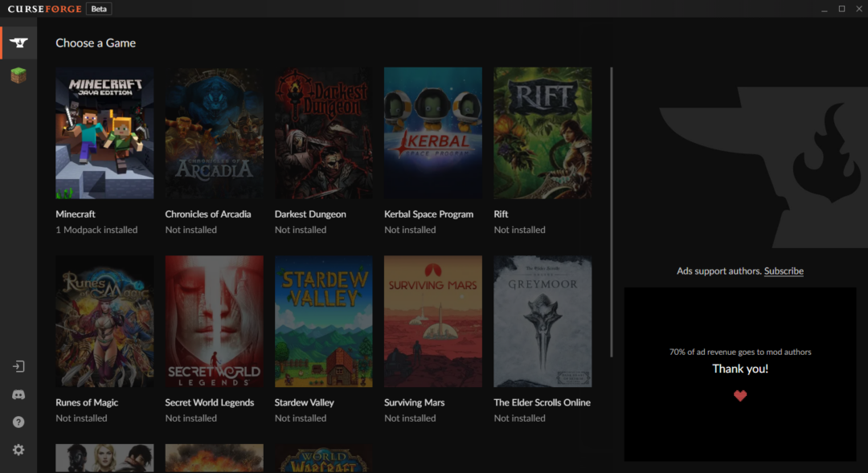868x473 pixels.
Task: Click the 'Stardew Valley' title text
Action: pos(305,402)
